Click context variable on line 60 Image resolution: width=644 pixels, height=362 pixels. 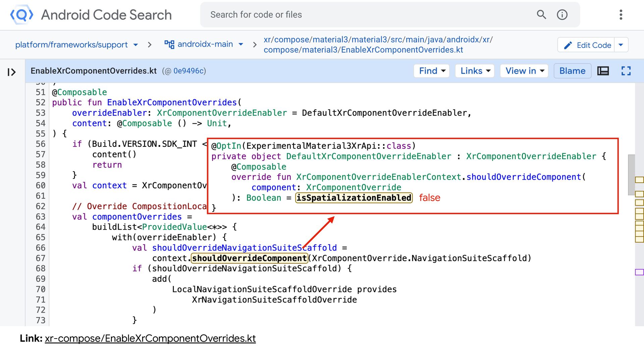109,186
